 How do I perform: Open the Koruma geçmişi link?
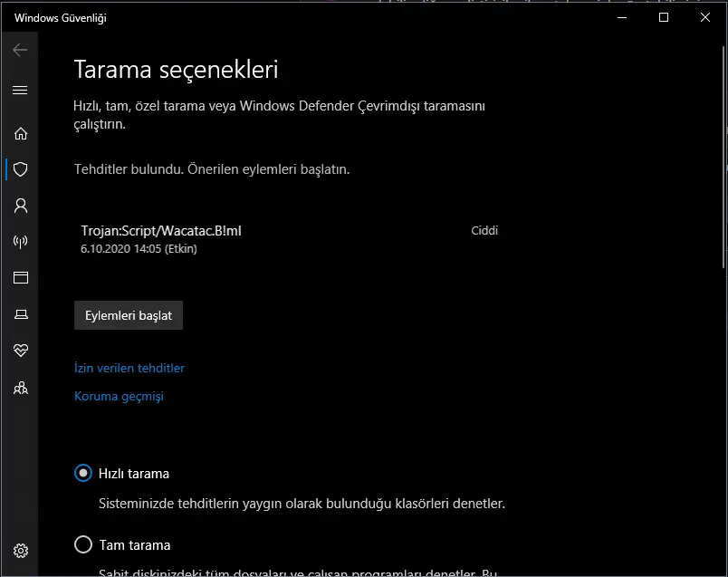pyautogui.click(x=119, y=396)
